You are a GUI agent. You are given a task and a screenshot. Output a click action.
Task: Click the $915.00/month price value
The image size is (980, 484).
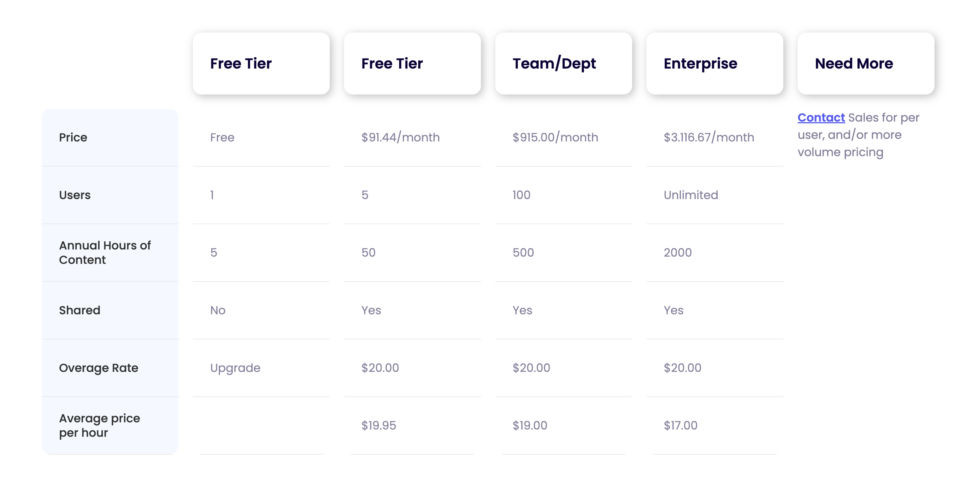[555, 137]
